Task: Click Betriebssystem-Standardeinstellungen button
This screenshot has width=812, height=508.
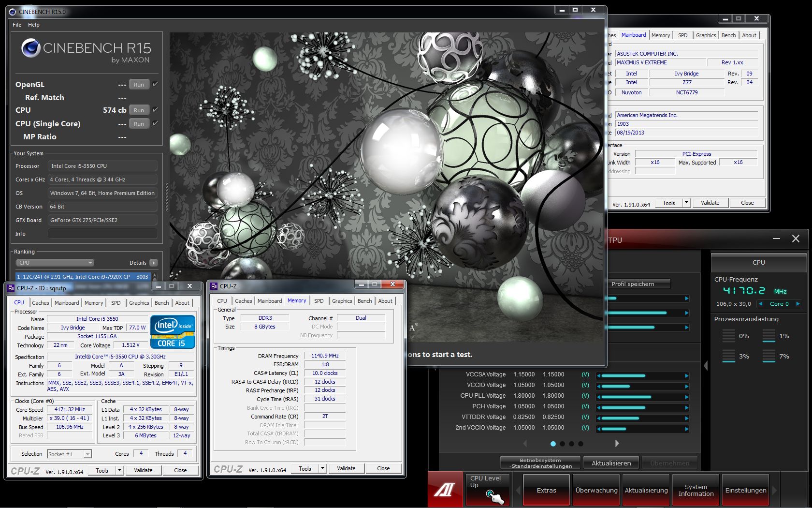Action: [540, 463]
